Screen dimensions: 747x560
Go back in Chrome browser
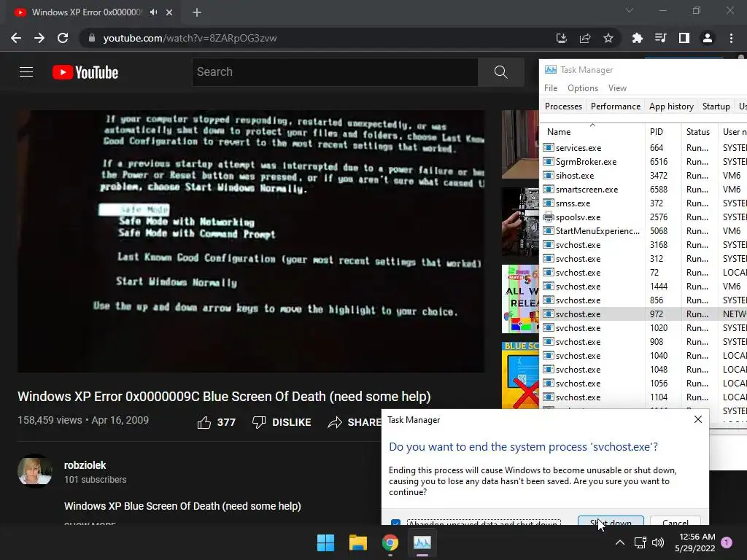click(x=16, y=38)
